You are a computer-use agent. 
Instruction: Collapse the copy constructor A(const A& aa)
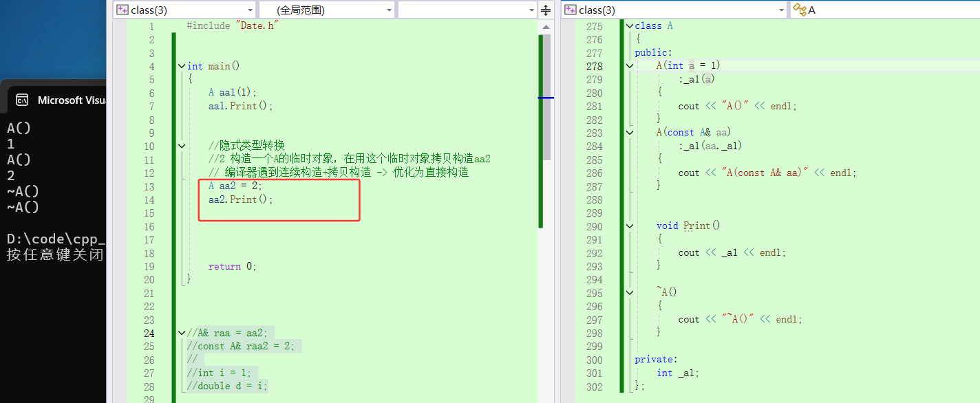pyautogui.click(x=629, y=132)
